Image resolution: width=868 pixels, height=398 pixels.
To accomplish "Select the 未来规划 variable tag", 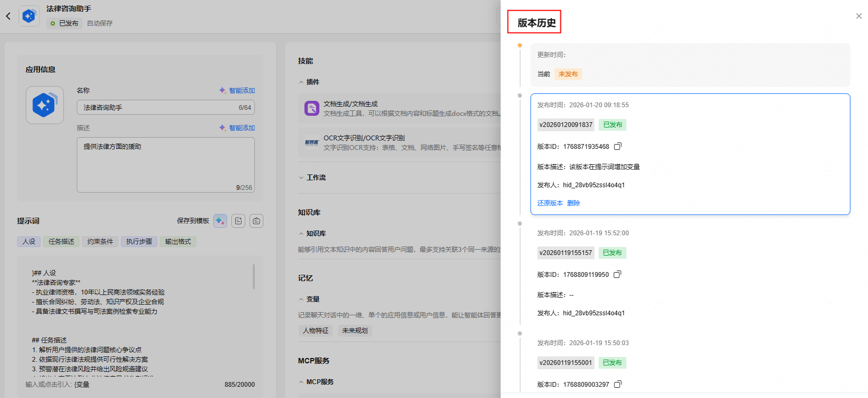I will [355, 331].
